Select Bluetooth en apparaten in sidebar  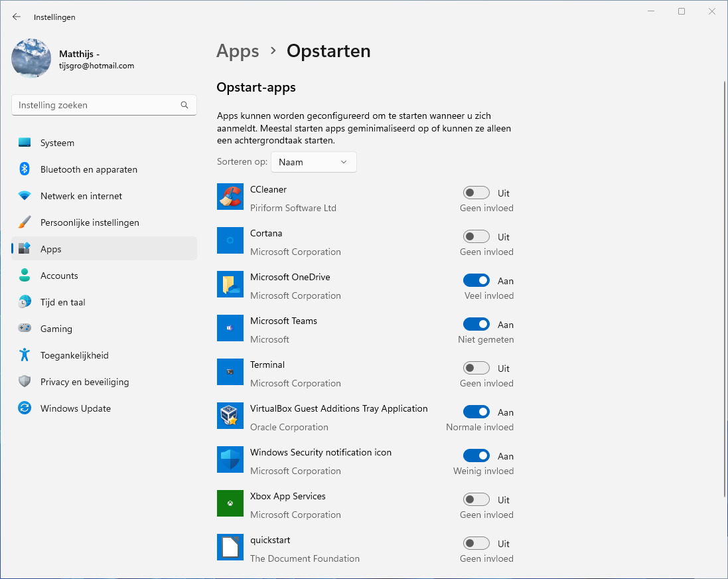pos(88,169)
